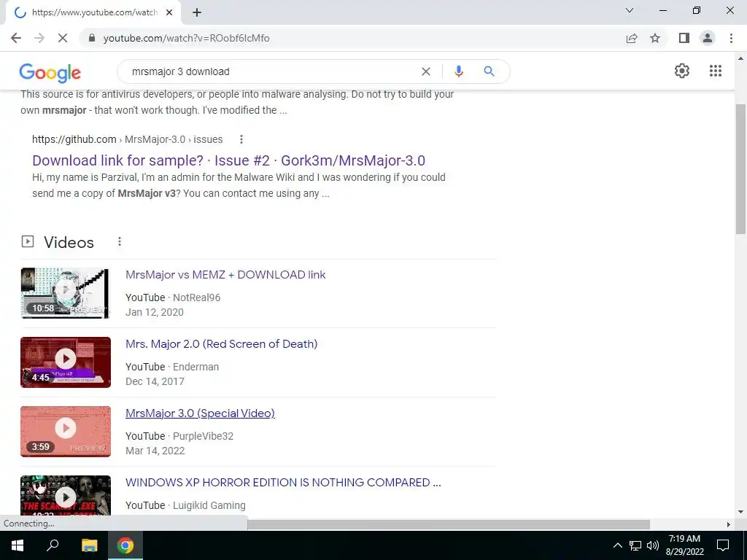This screenshot has height=560, width=747.
Task: Click the scroll-right arrow of horizontal scrollbar
Action: [x=729, y=524]
